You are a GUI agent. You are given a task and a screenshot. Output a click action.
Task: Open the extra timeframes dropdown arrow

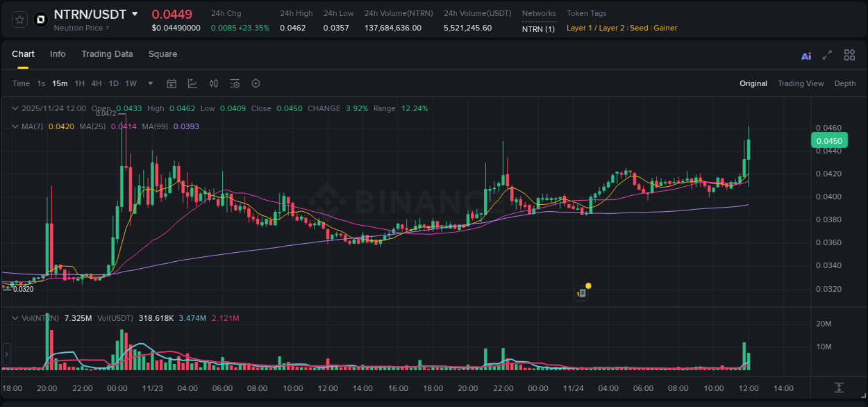pyautogui.click(x=149, y=83)
